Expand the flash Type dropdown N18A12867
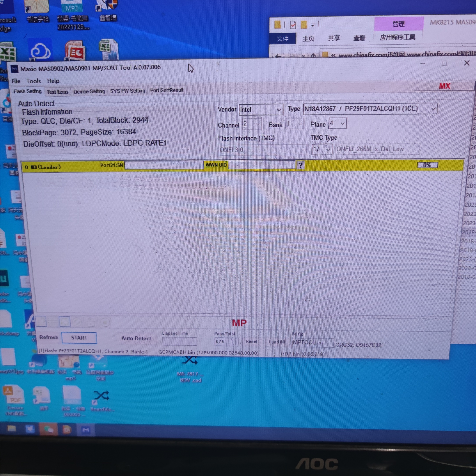Viewport: 476px width, 476px height. click(x=370, y=109)
